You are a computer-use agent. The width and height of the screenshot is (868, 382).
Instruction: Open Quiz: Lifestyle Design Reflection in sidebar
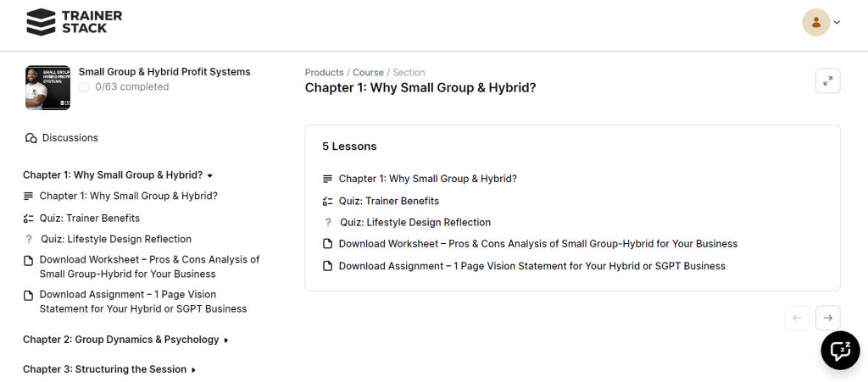point(116,239)
